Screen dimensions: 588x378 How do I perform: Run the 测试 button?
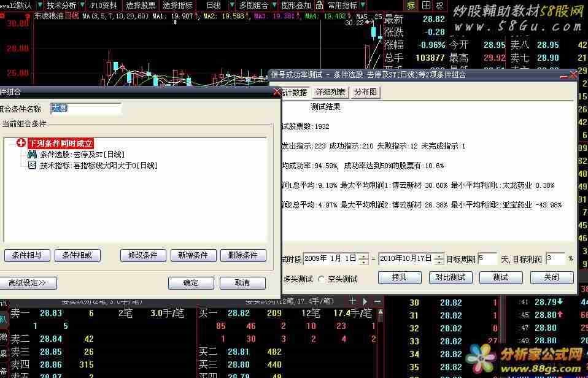tap(501, 278)
